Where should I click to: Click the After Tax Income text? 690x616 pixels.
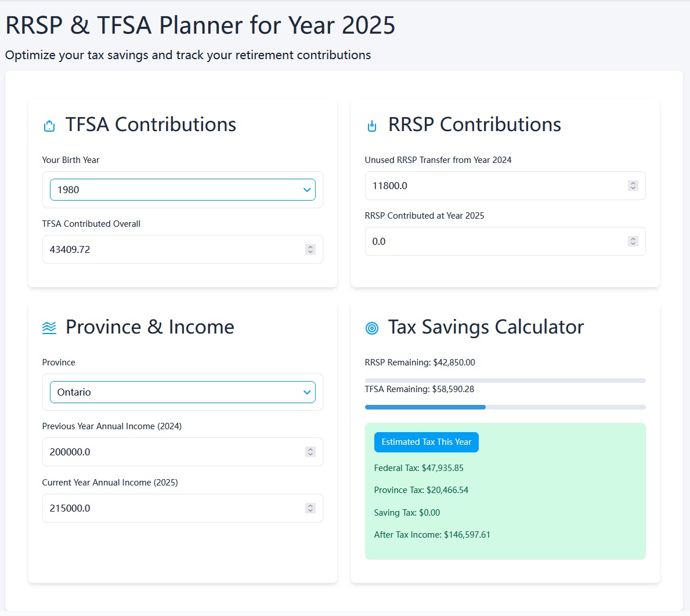[432, 534]
